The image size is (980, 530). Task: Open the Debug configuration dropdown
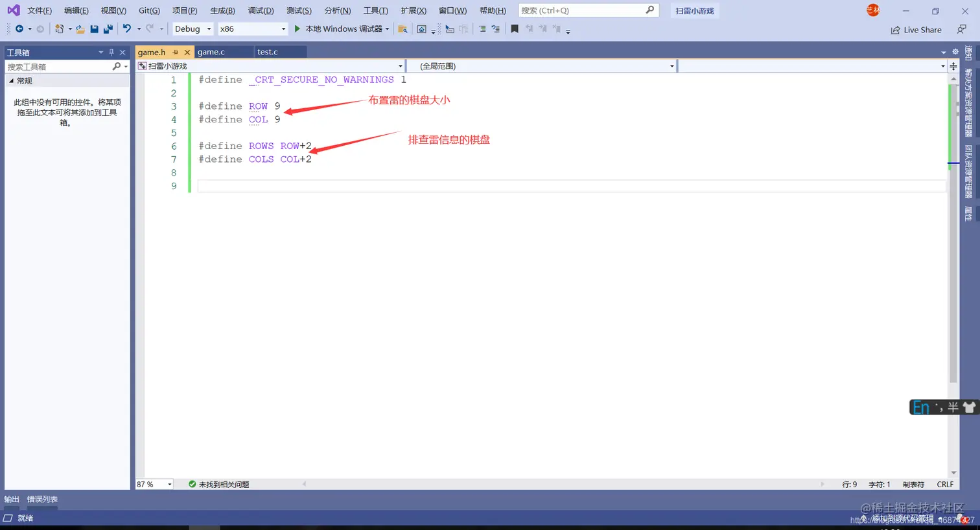tap(192, 29)
